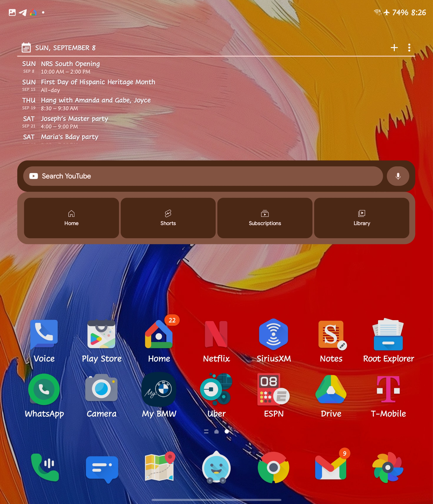
Task: Tap the feed page indicator lines
Action: [x=206, y=431]
